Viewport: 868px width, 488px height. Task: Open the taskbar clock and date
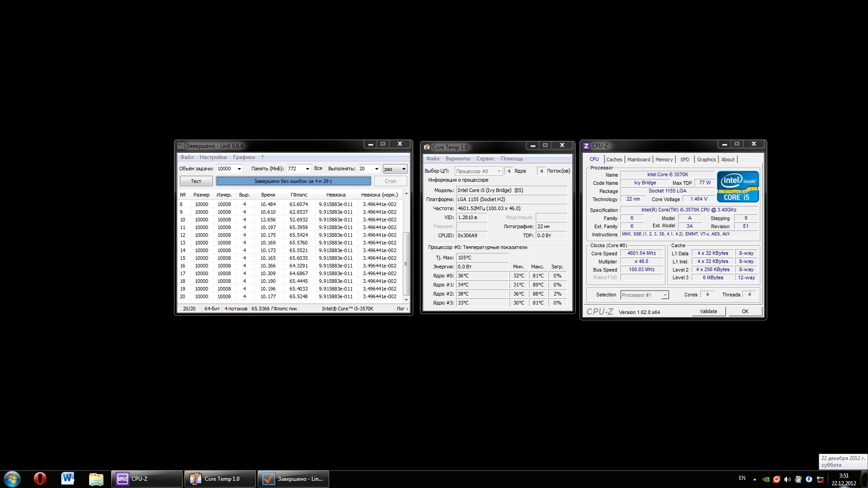844,479
